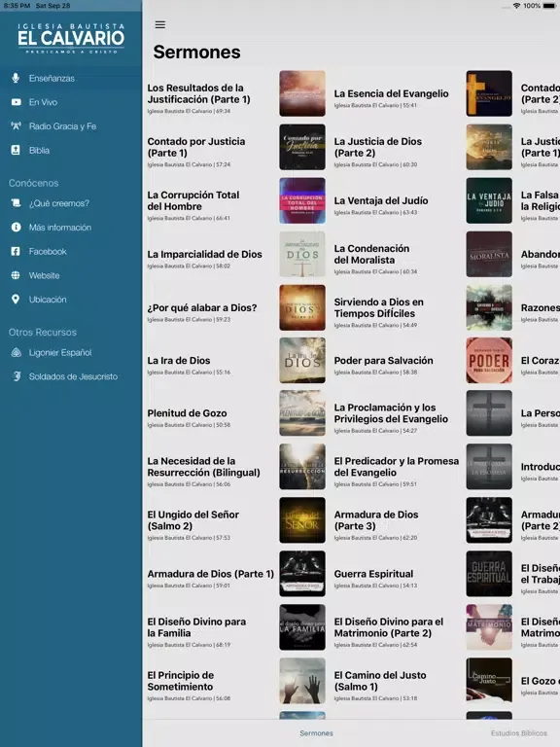
Task: Open El Camino del Justo thumbnail
Action: point(489,681)
